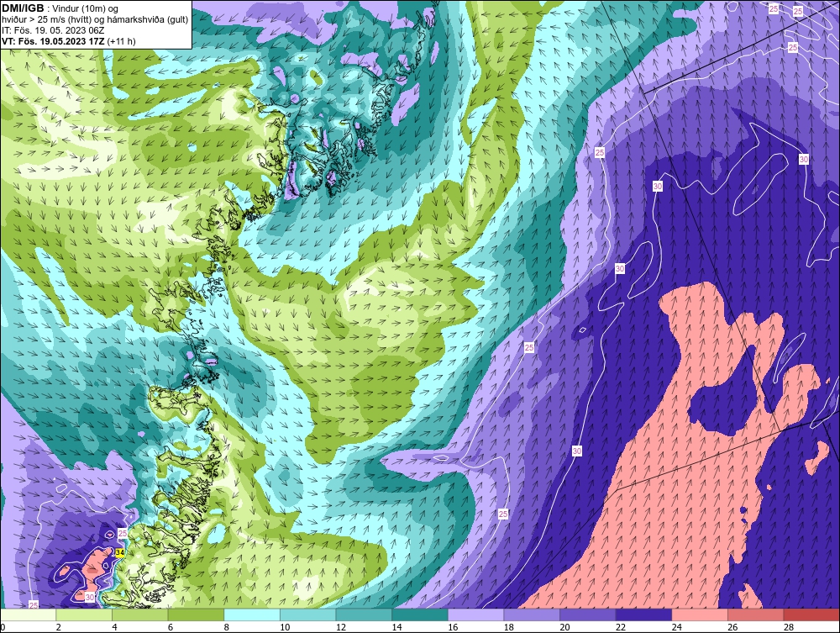This screenshot has width=840, height=633.
Task: Pick the 22–24 m/s dark indigo legend swatch
Action: [x=643, y=615]
